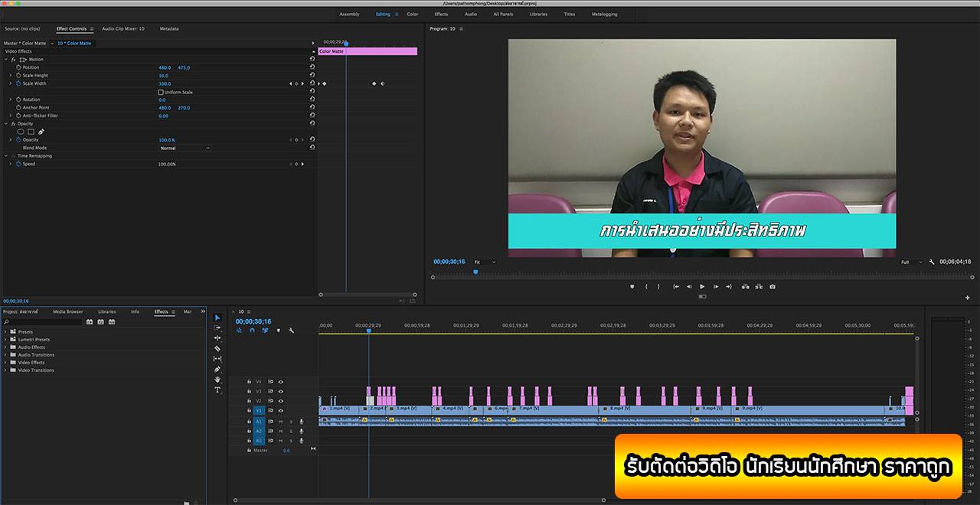Open the Fit zoom level dropdown
The width and height of the screenshot is (980, 505).
[x=484, y=262]
